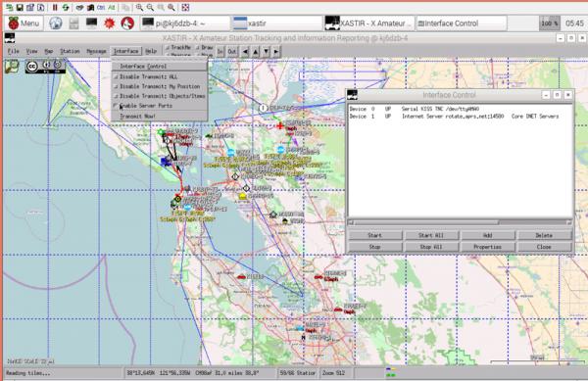Toggle the Ctrl key toolbar button
Viewport: 588px width, 381px height.
[101, 7]
